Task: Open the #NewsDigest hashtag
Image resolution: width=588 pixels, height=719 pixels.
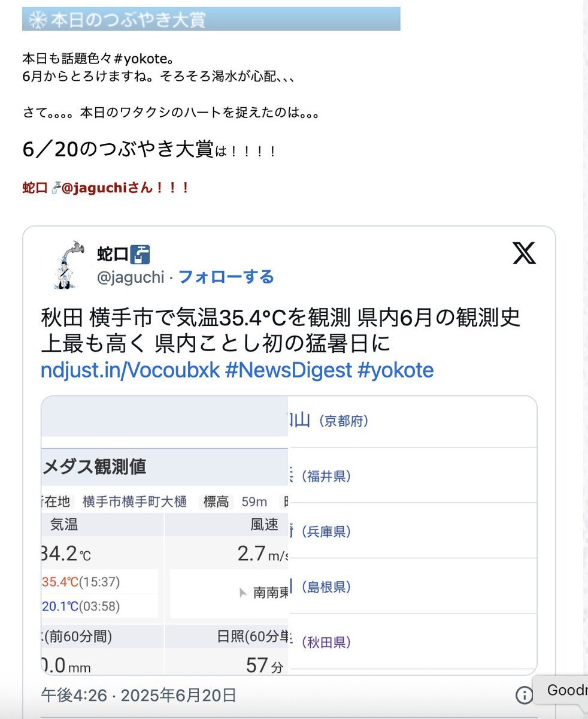Action: (289, 370)
